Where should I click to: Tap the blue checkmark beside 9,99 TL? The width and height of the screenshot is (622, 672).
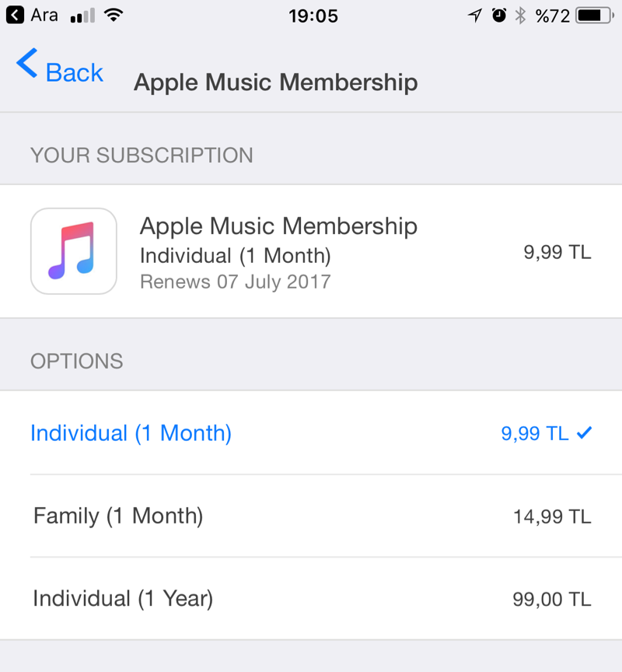(585, 432)
